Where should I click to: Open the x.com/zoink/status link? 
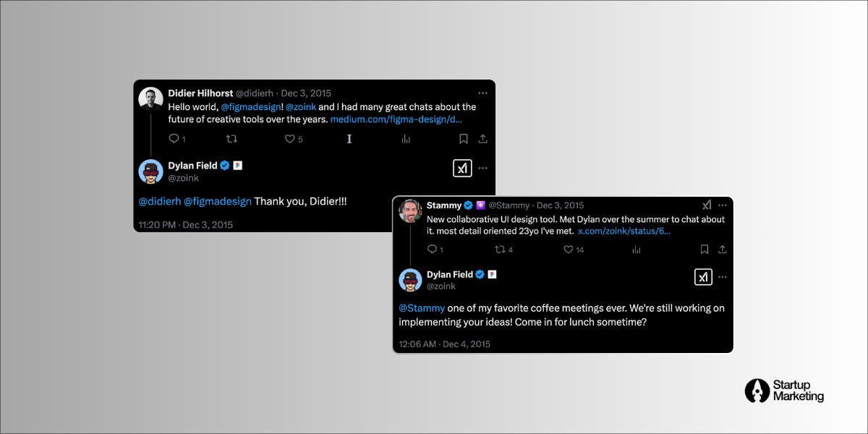point(624,231)
